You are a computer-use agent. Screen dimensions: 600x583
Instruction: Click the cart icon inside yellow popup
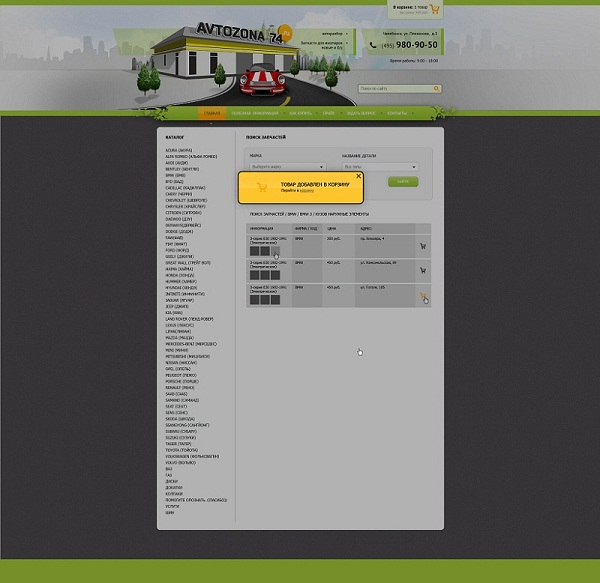point(262,186)
